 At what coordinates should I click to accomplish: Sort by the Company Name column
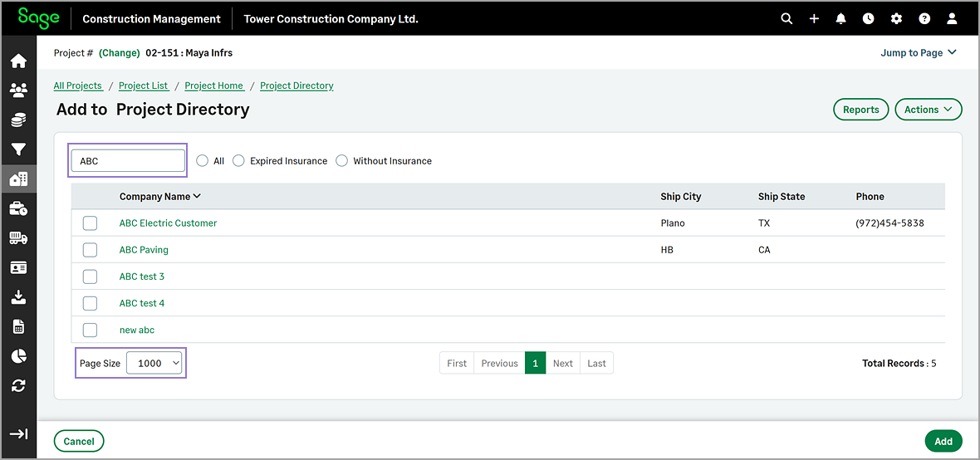pyautogui.click(x=160, y=196)
